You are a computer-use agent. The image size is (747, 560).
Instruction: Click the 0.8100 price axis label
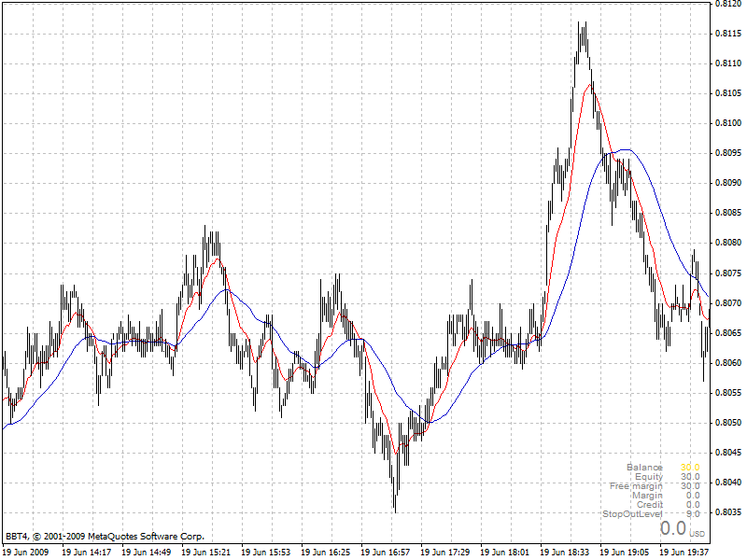click(x=728, y=123)
